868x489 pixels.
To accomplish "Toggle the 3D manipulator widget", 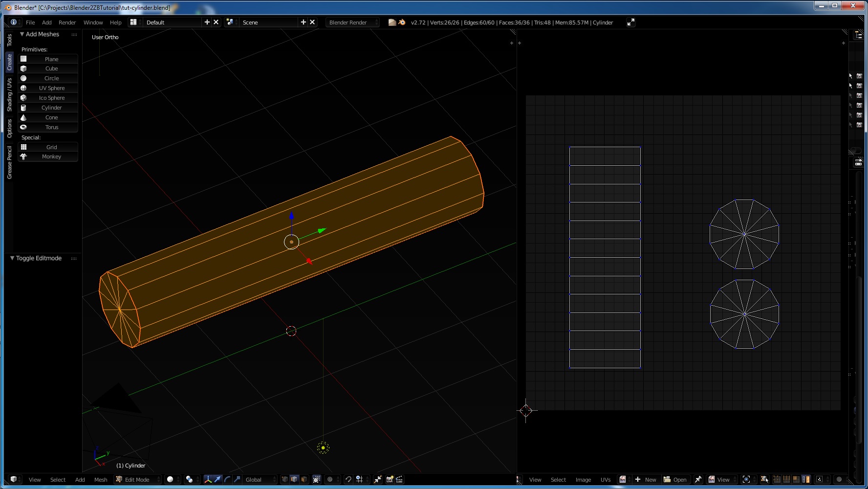I will (x=208, y=479).
